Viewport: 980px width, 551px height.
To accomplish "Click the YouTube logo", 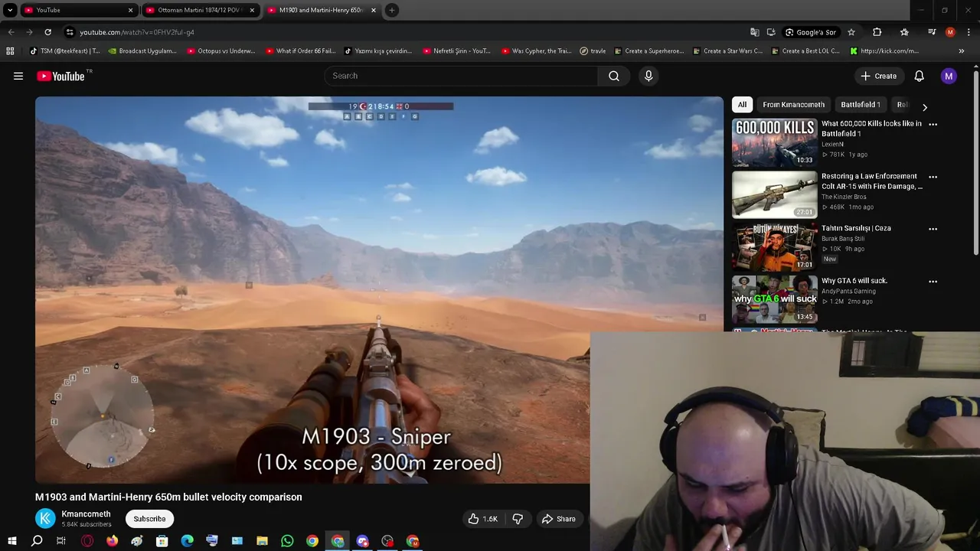I will (60, 76).
